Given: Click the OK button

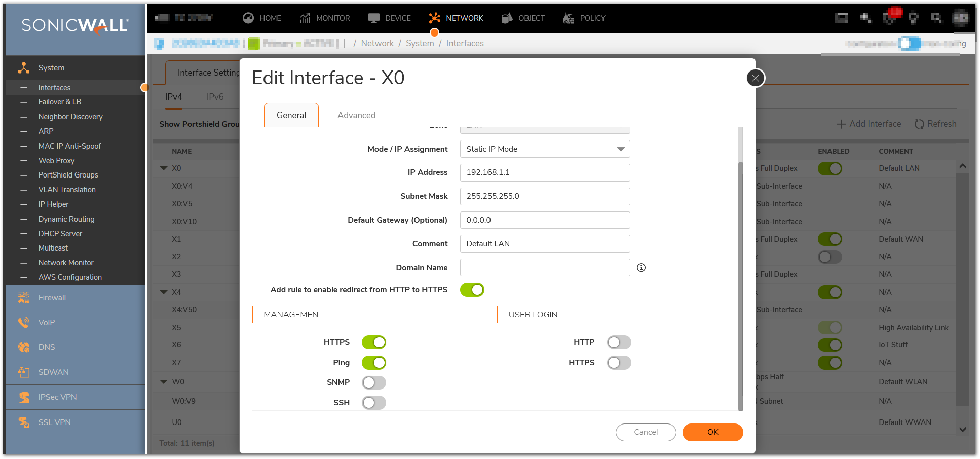Looking at the screenshot, I should tap(713, 432).
